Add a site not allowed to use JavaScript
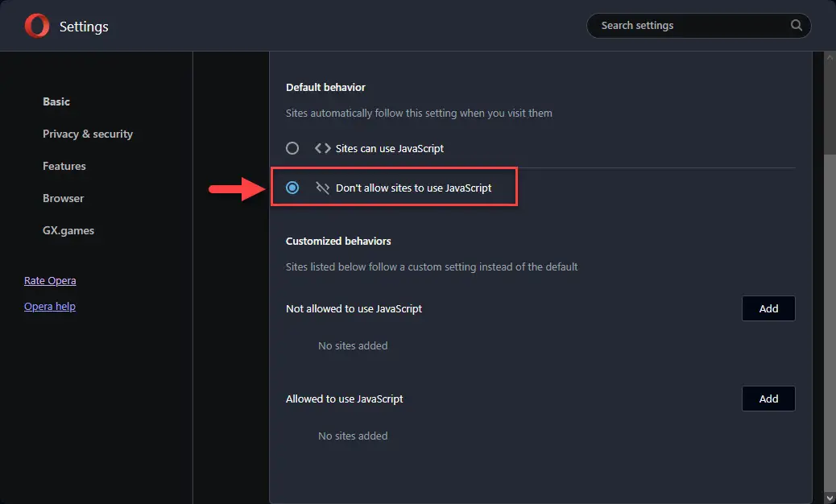The height and width of the screenshot is (504, 836). 768,308
